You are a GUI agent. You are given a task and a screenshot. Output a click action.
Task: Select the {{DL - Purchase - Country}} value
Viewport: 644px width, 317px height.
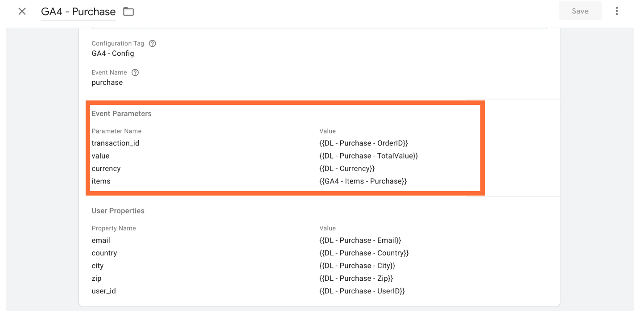[364, 253]
